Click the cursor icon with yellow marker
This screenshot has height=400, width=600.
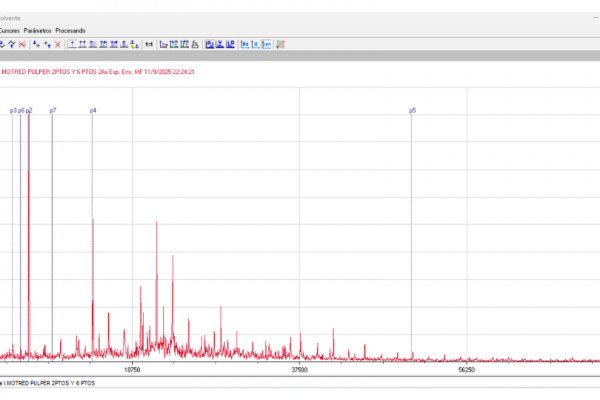(134, 44)
